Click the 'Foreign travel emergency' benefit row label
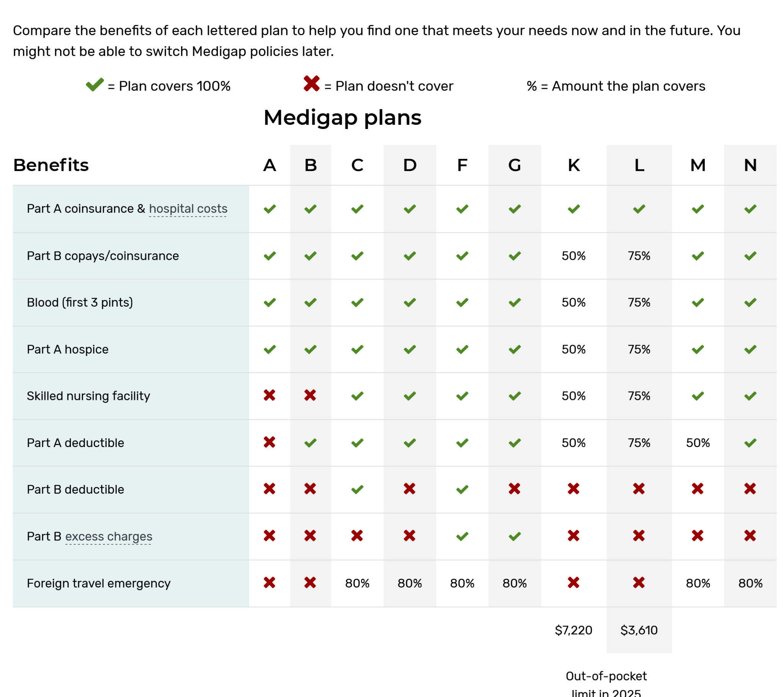784x697 pixels. click(x=99, y=583)
